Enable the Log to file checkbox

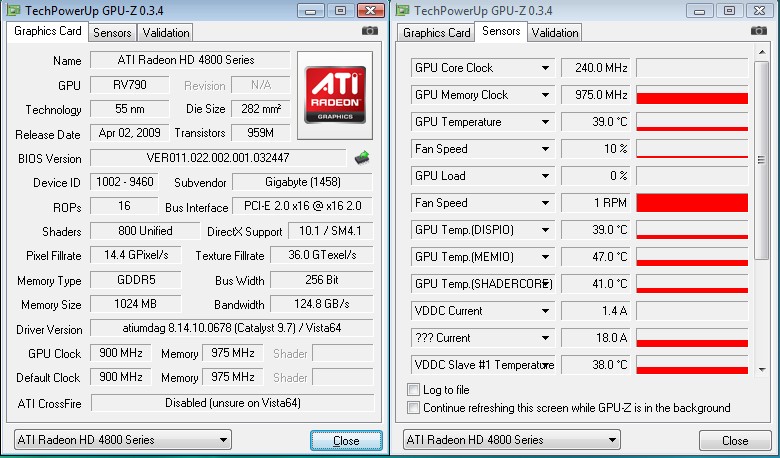[413, 389]
